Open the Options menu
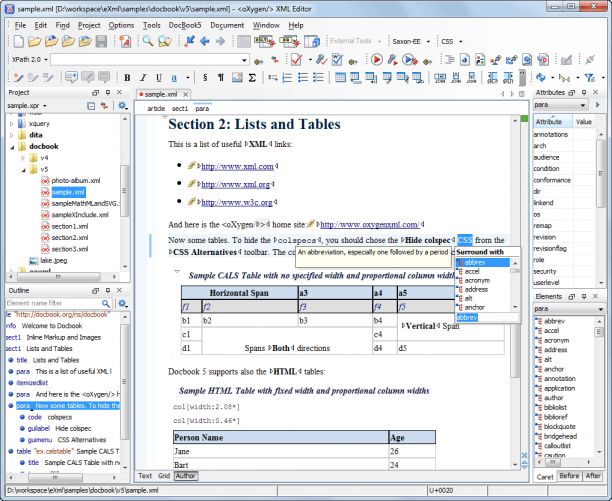This screenshot has height=501, width=612. point(121,25)
